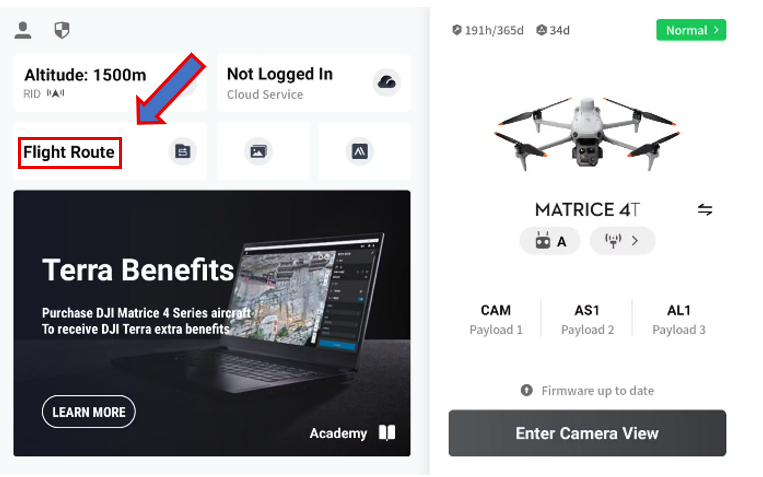Screen dimensions: 763x477
Task: Click the Academy book icon
Action: point(387,432)
